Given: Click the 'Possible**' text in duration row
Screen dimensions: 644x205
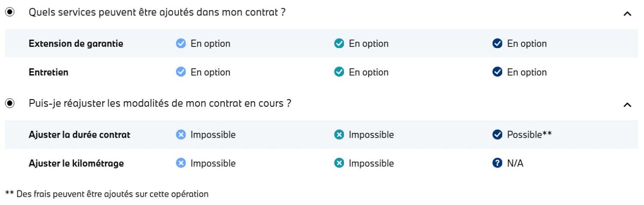Looking at the screenshot, I should pyautogui.click(x=529, y=135).
